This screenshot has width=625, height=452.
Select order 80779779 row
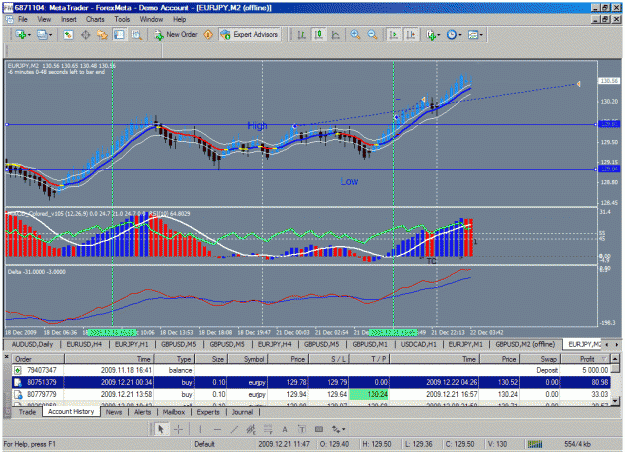pos(311,395)
